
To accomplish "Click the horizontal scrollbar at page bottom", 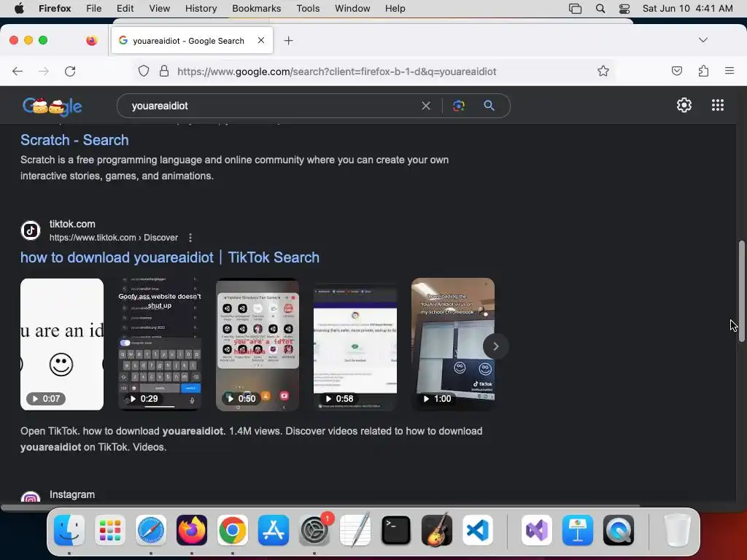I will click(x=320, y=507).
